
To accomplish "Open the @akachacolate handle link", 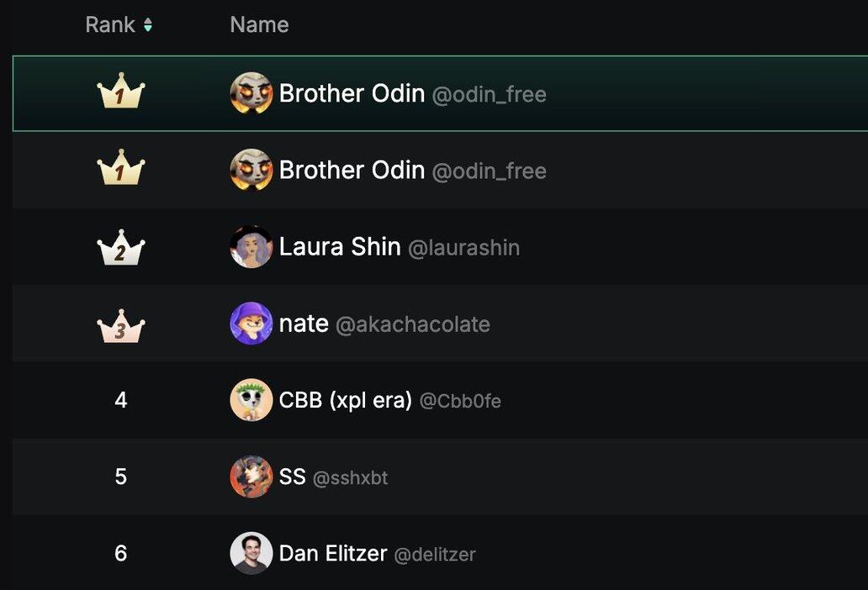I will pos(412,324).
